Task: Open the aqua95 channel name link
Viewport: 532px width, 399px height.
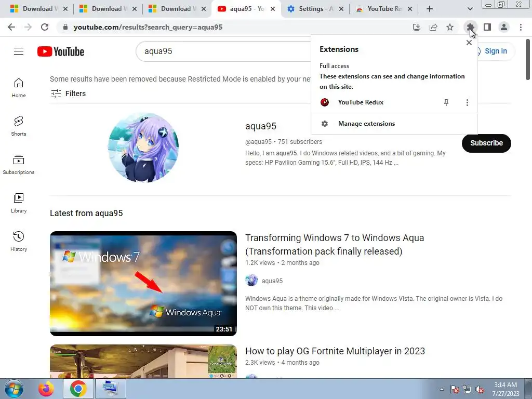Action: pos(261,126)
